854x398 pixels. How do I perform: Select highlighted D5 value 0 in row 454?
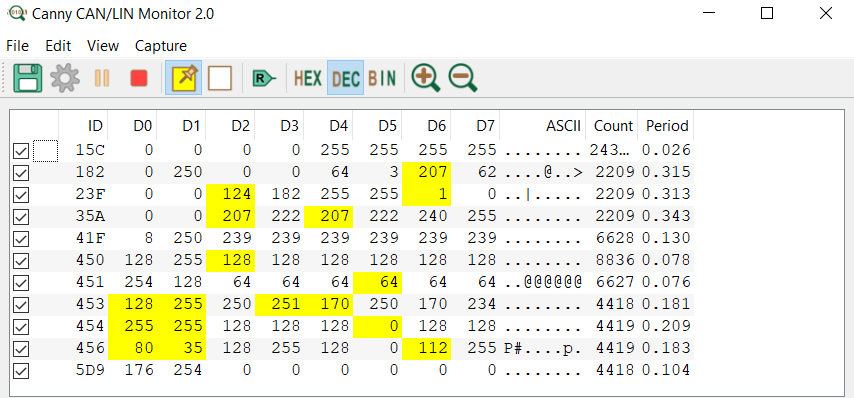(377, 327)
